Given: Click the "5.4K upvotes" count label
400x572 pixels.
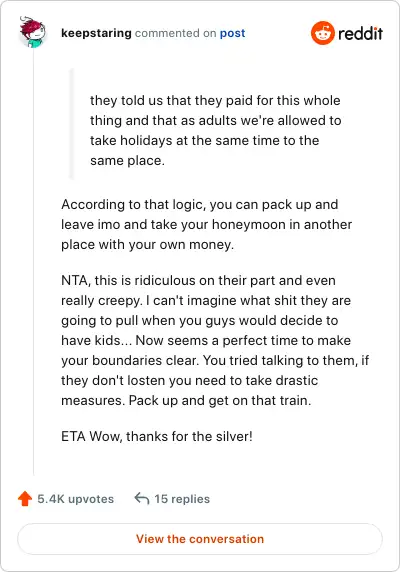Looking at the screenshot, I should pyautogui.click(x=75, y=499).
